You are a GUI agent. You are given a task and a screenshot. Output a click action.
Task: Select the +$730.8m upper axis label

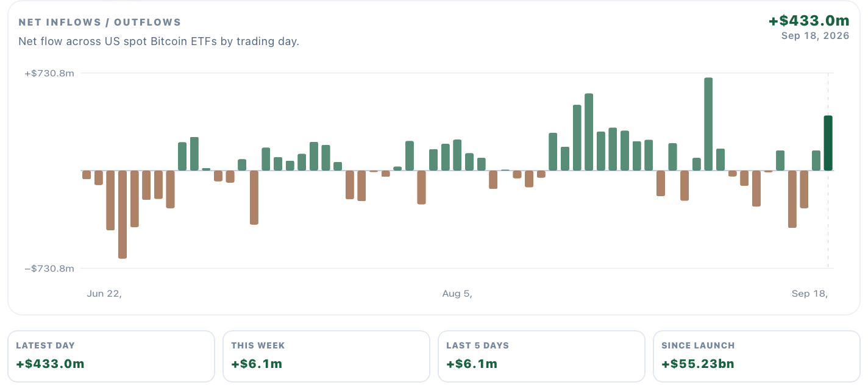[x=49, y=73]
